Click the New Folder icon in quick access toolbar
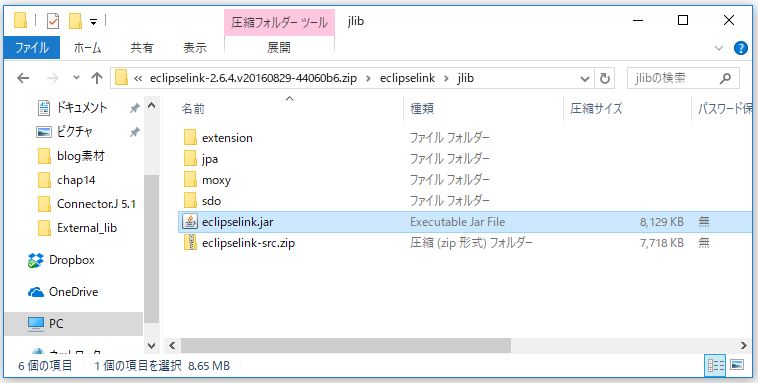758x383 pixels. click(75, 21)
